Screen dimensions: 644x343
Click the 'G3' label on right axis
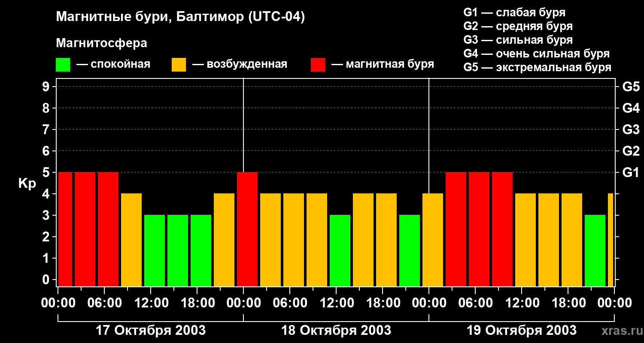[x=631, y=129]
